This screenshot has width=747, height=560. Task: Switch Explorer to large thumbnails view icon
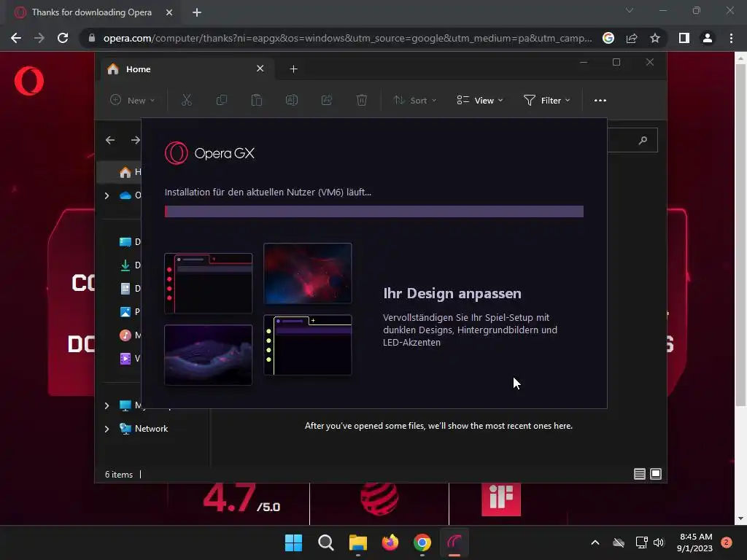point(656,474)
